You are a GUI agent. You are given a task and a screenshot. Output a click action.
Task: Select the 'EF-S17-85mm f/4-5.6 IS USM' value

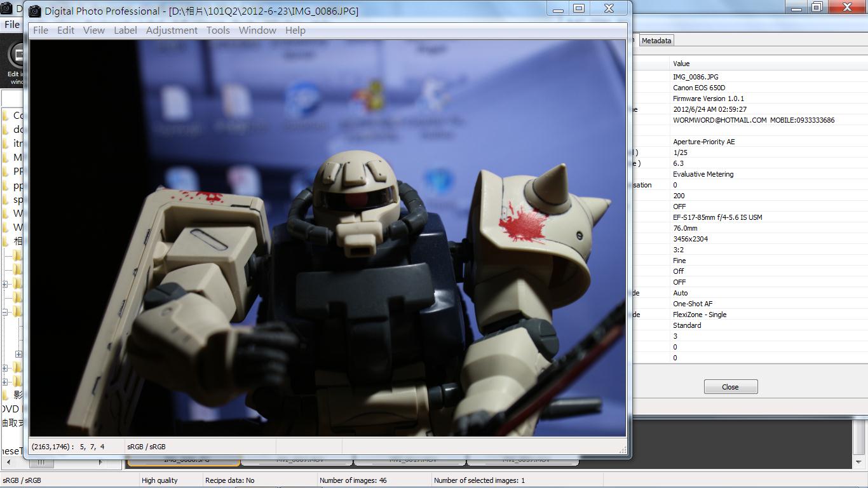[x=717, y=217]
